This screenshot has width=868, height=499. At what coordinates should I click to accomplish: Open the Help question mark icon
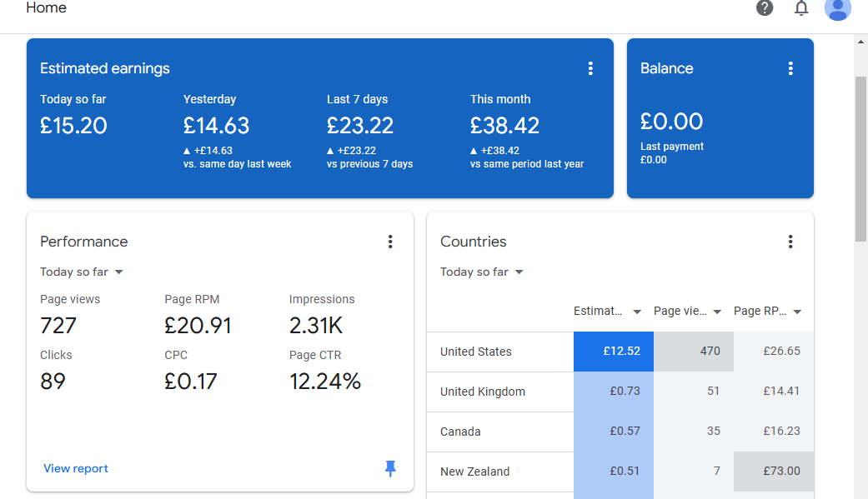click(765, 8)
